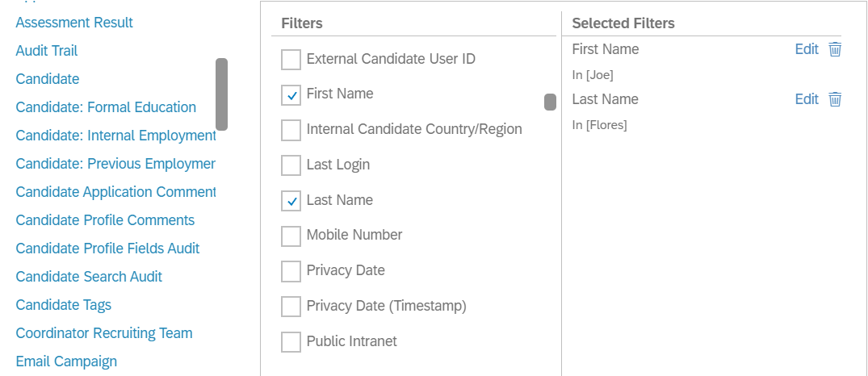Tick the Last Login filter checkbox
This screenshot has height=376, width=868.
291,165
